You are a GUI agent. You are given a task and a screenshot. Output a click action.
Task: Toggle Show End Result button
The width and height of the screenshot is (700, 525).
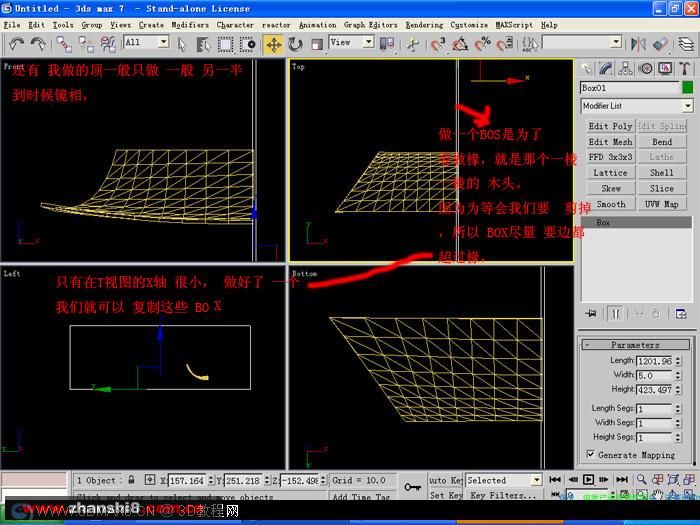click(615, 314)
